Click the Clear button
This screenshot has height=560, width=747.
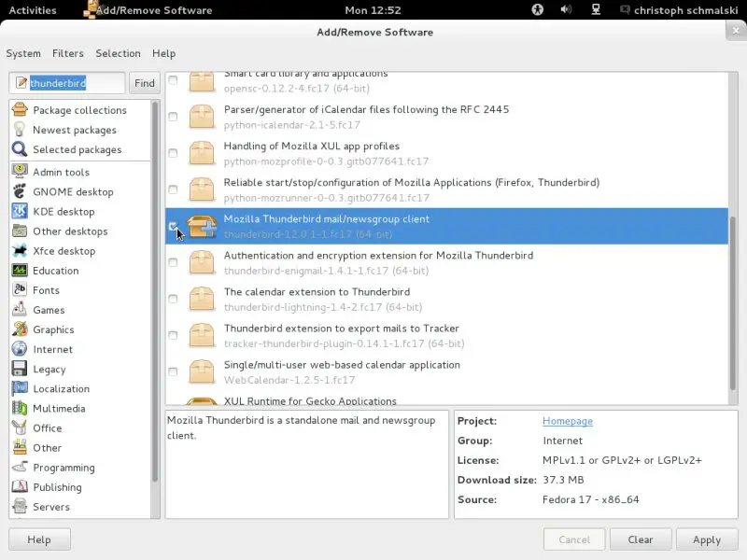pos(641,539)
